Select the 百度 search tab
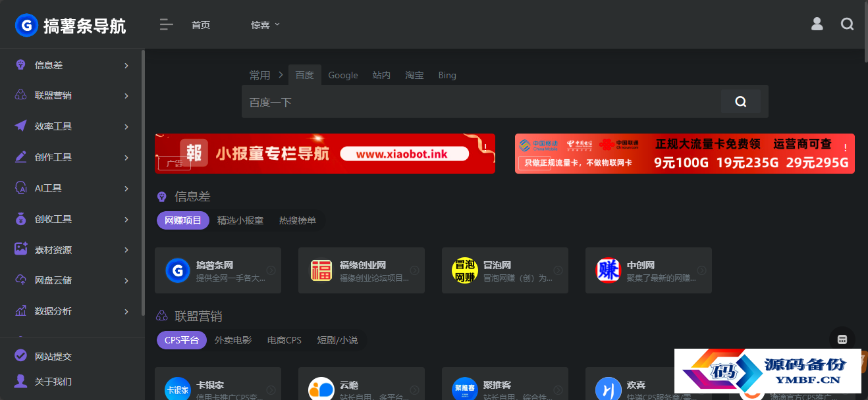Viewport: 868px width, 400px height. pyautogui.click(x=305, y=75)
